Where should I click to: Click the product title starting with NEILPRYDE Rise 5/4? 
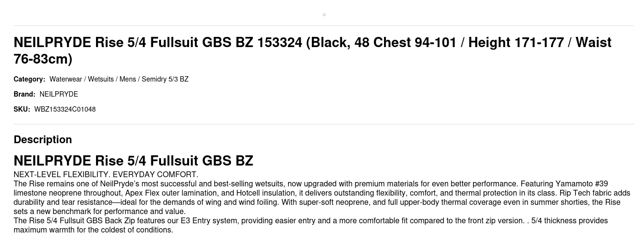[x=312, y=43]
